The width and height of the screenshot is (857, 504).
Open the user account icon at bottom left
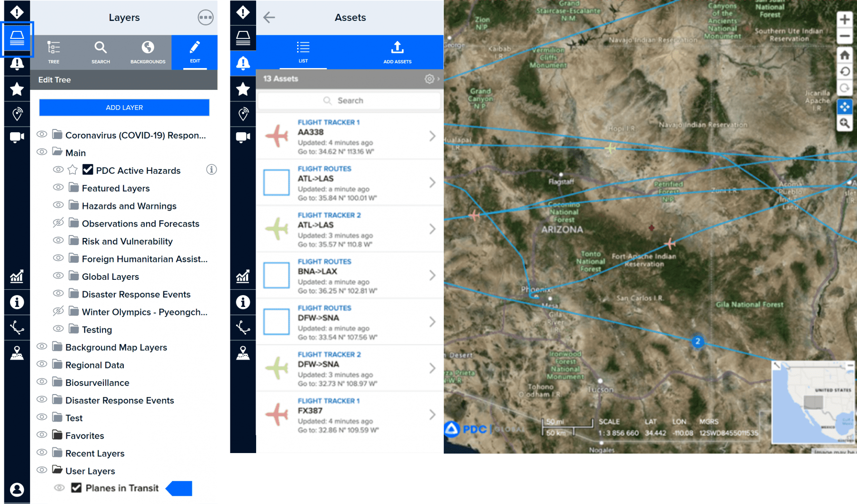point(17,489)
